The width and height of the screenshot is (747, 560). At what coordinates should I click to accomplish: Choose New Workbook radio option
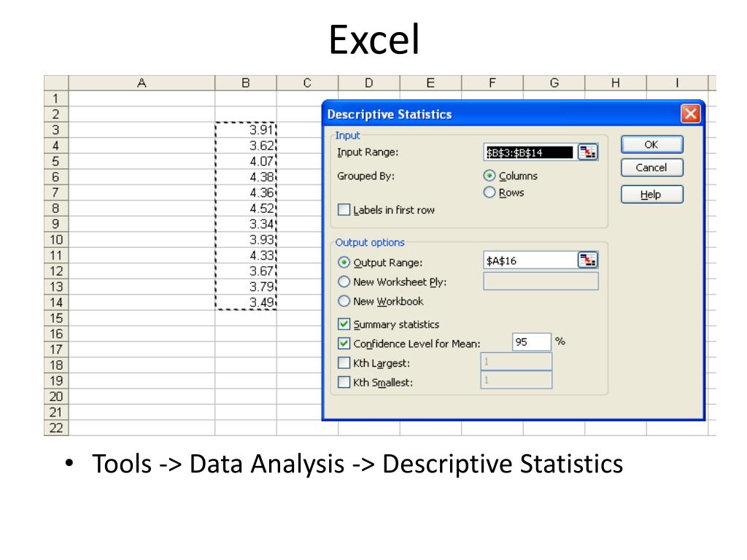344,301
